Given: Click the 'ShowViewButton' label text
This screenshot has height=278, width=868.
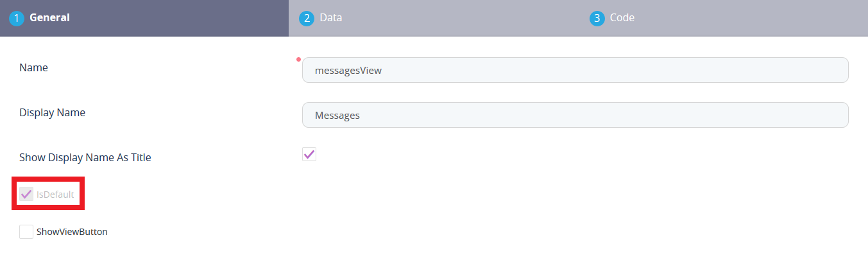Looking at the screenshot, I should tap(72, 232).
